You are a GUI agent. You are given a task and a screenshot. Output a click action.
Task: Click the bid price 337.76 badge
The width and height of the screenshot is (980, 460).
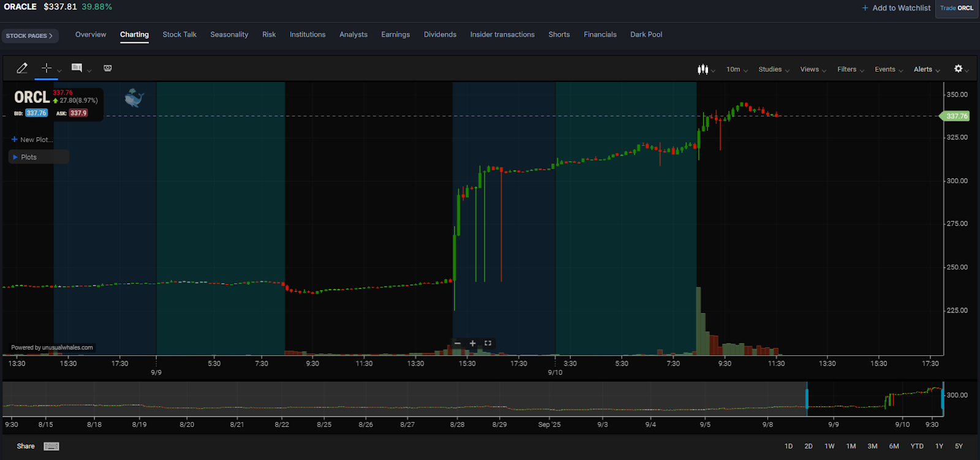[x=36, y=113]
